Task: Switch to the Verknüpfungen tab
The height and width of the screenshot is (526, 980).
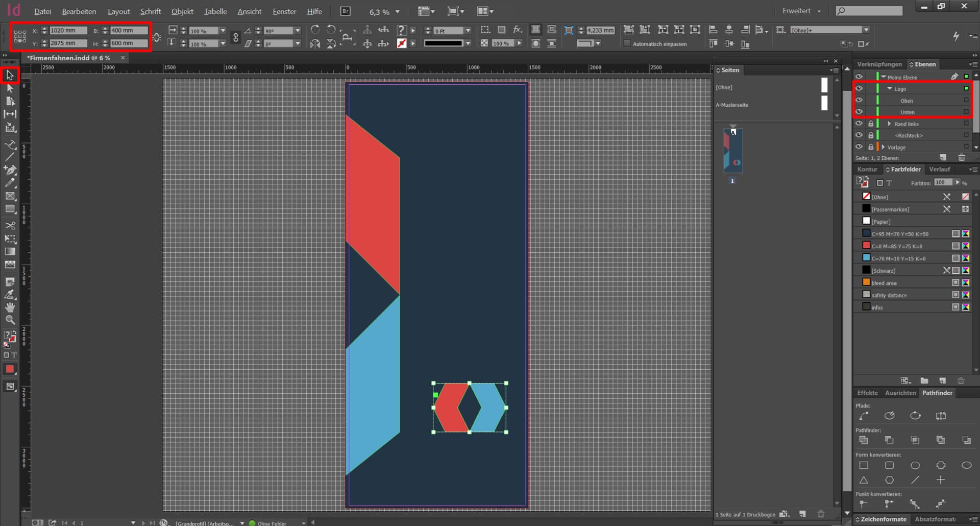Action: click(879, 64)
